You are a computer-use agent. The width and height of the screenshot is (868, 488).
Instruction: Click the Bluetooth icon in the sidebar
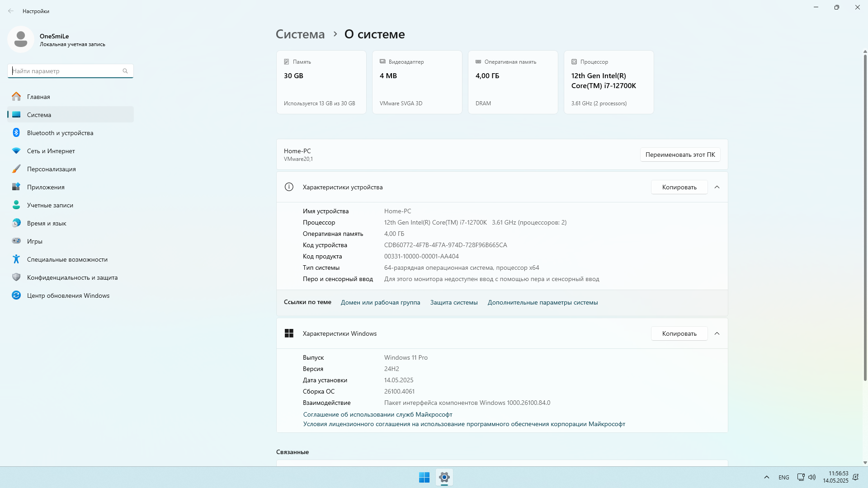pyautogui.click(x=16, y=133)
